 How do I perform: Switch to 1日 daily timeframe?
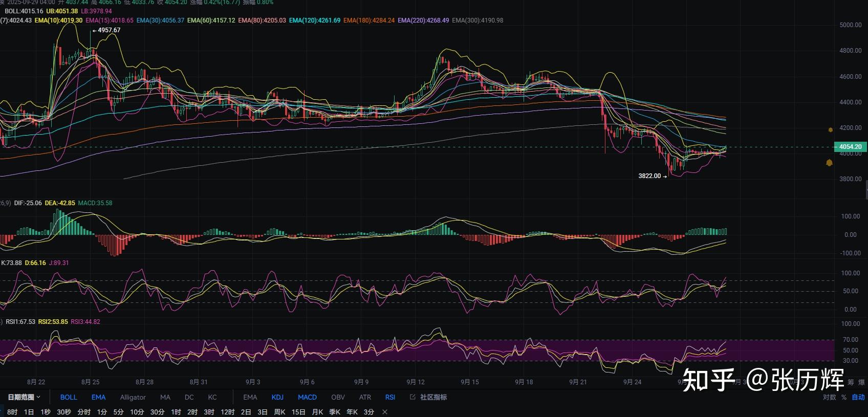click(x=29, y=412)
